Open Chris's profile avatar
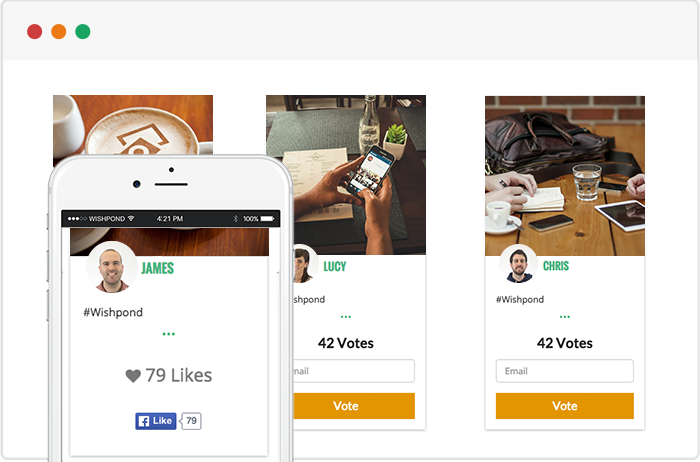 pyautogui.click(x=518, y=264)
